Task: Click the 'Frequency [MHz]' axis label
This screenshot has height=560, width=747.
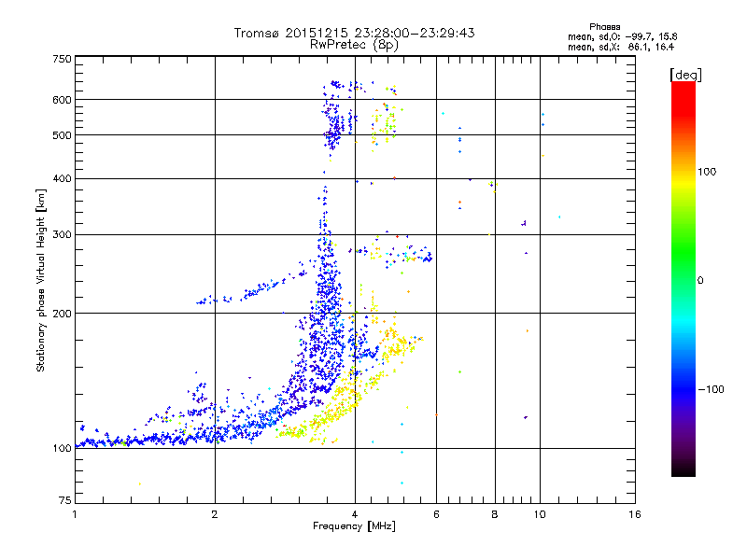Action: (354, 526)
